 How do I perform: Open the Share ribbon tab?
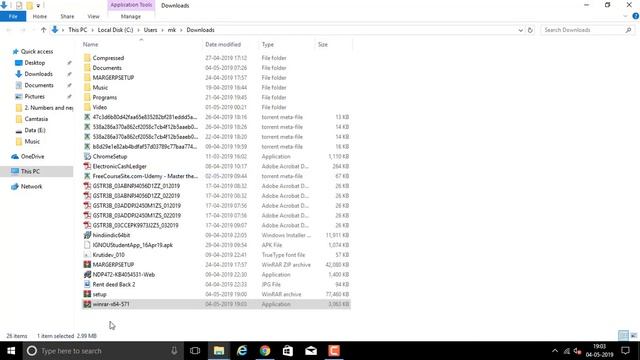pyautogui.click(x=67, y=16)
